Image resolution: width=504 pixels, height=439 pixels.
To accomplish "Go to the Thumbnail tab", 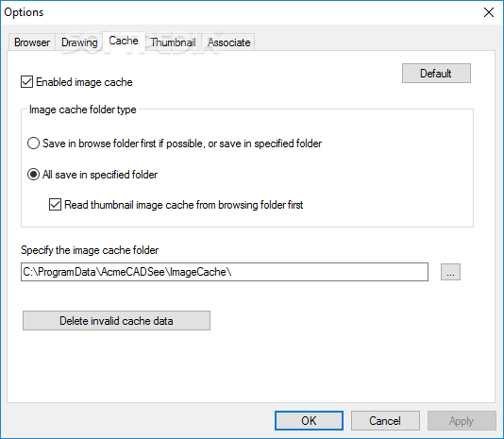I will 174,42.
